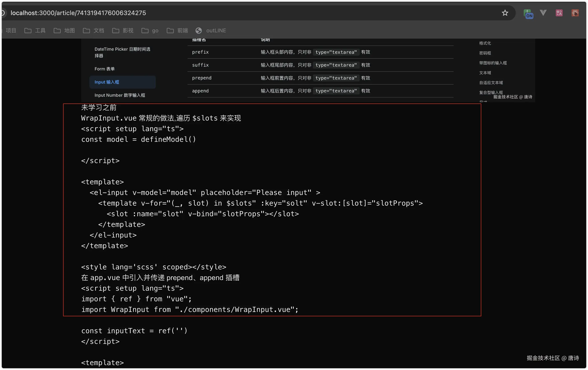Jump to the 文本域 section link
This screenshot has width=588, height=370.
pyautogui.click(x=485, y=73)
